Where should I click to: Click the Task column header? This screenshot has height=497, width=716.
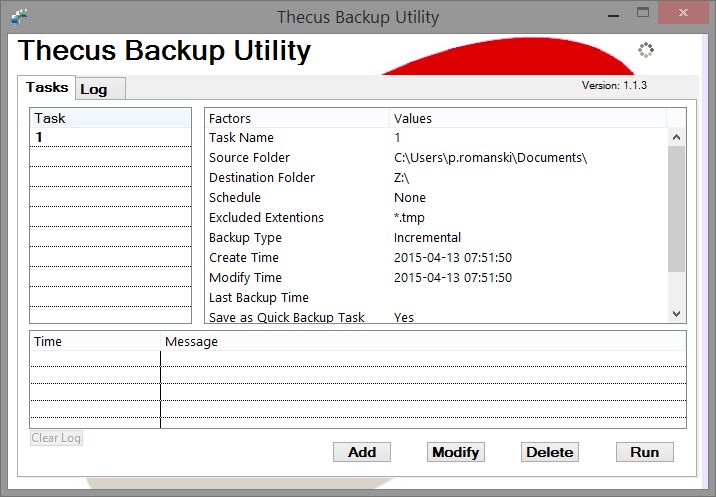(111, 118)
